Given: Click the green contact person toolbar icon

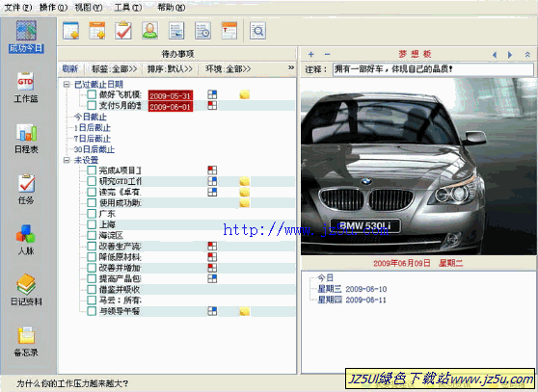Looking at the screenshot, I should pos(150,31).
